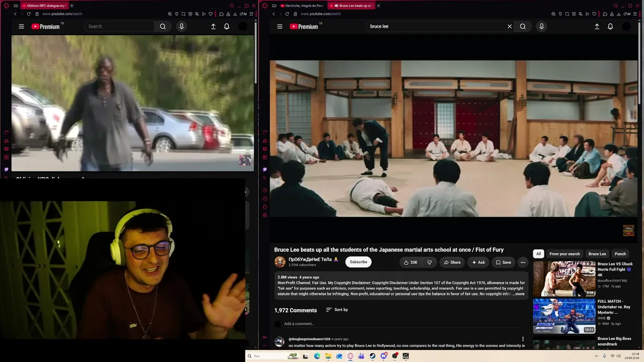This screenshot has height=362, width=644.
Task: Subscribe to the ПрОбУжДеНиЕ ТеЛа channel
Action: [358, 262]
